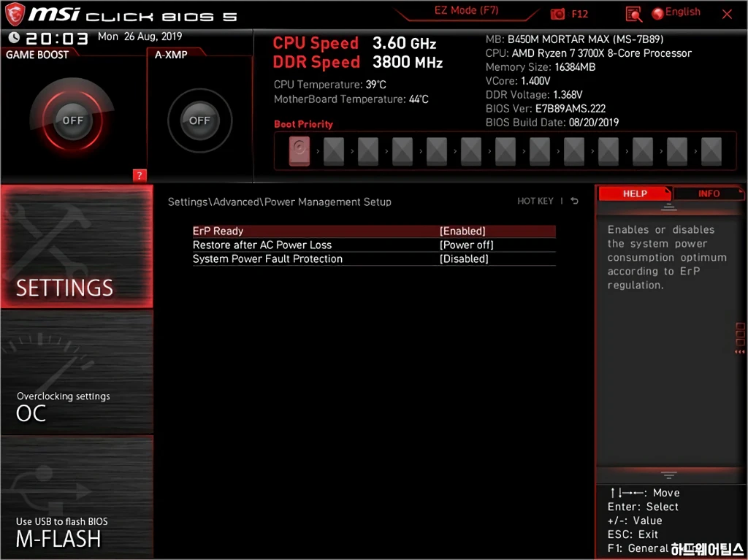Select the last boot priority slot
748x560 pixels.
[x=711, y=151]
